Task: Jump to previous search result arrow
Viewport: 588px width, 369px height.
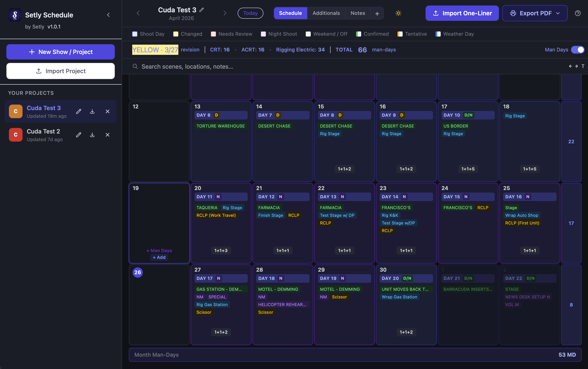Action: [x=570, y=66]
